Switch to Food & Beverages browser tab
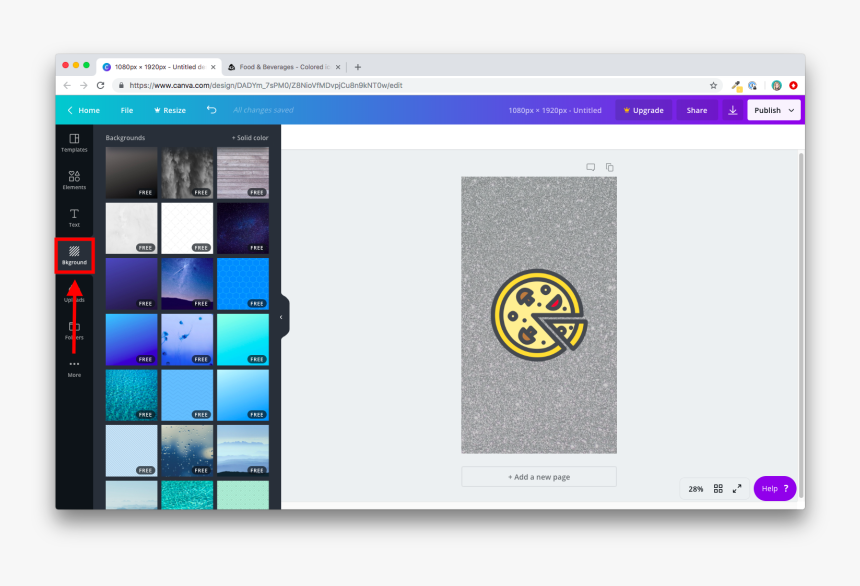 (x=284, y=67)
